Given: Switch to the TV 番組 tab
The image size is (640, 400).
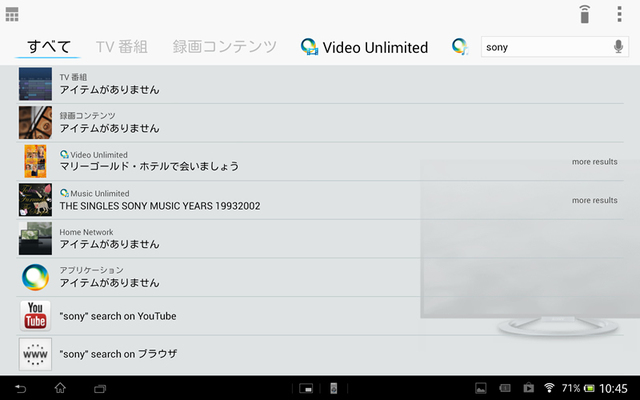Looking at the screenshot, I should [x=122, y=47].
